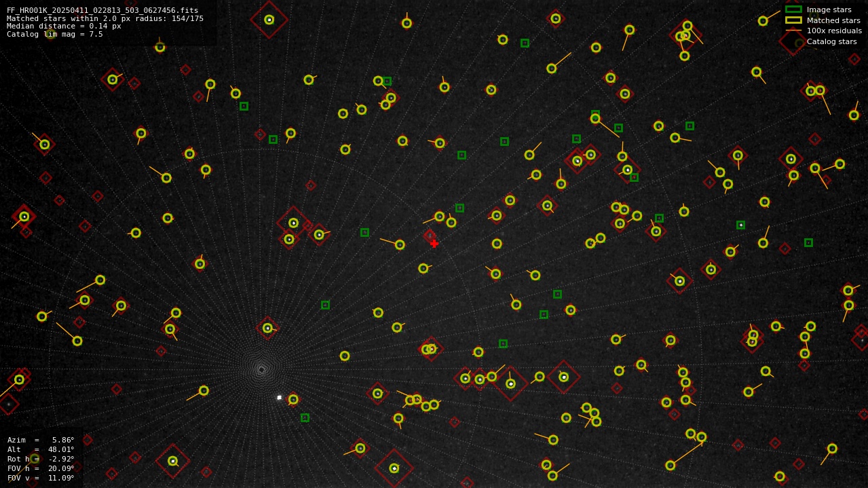
Task: Select the 'Image stars' legend label
Action: tap(829, 10)
